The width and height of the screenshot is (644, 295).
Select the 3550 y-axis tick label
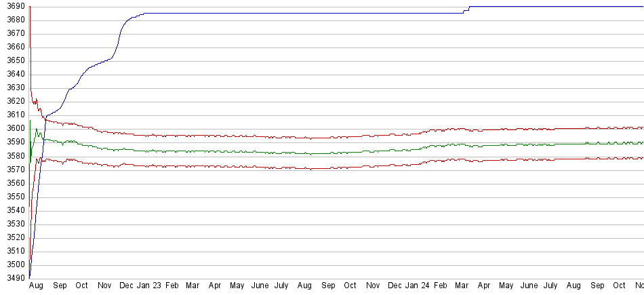14,197
